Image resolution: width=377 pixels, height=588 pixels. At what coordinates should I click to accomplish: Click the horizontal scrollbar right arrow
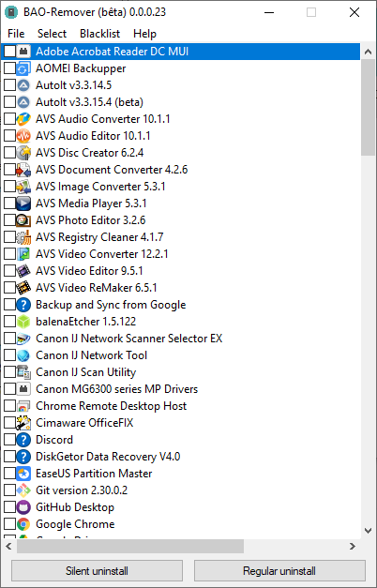coord(353,546)
